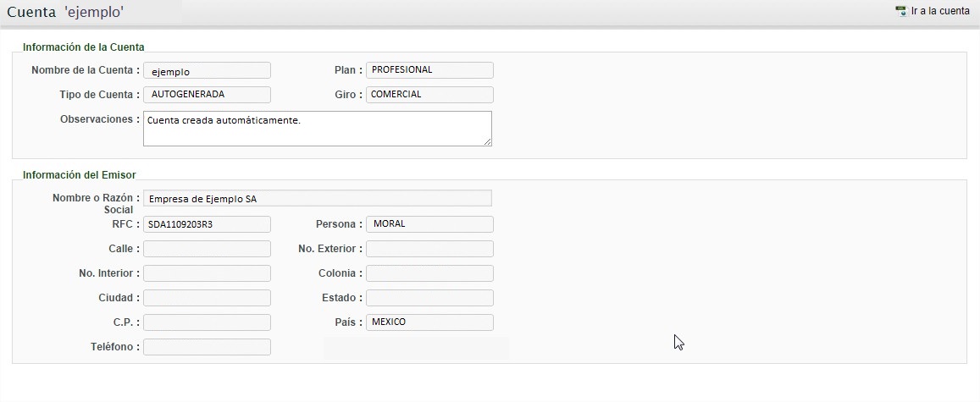Click the Nombre o Razón Social field
Viewport: 980px width, 402px height.
point(318,198)
